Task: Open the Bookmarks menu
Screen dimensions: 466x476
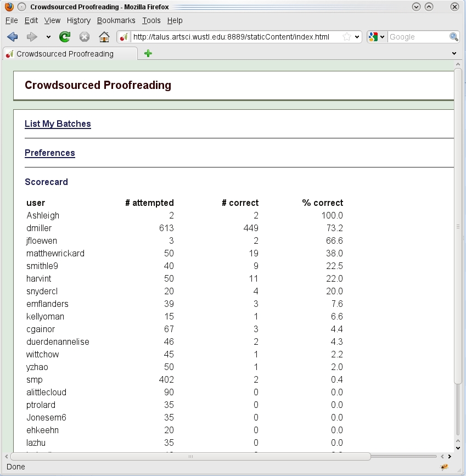Action: [116, 20]
